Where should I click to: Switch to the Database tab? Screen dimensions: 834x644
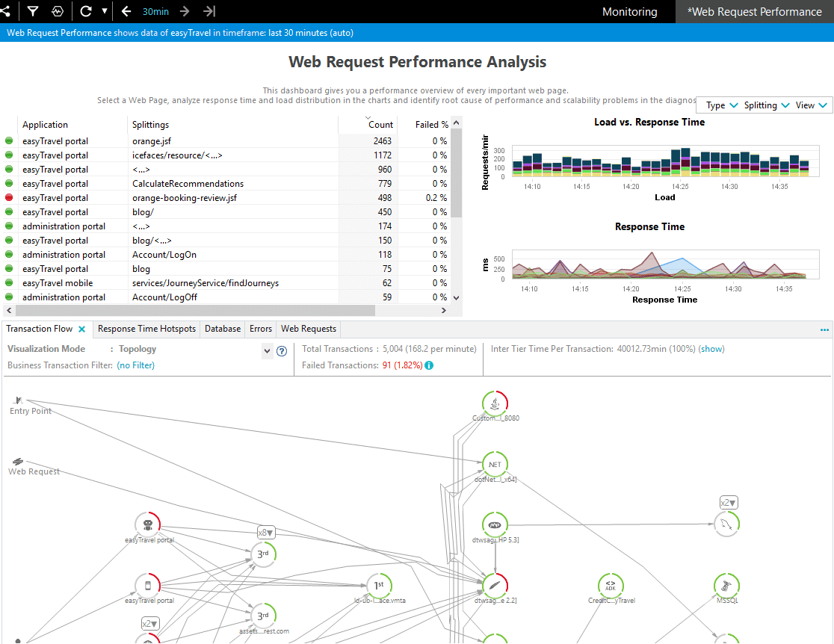click(223, 329)
